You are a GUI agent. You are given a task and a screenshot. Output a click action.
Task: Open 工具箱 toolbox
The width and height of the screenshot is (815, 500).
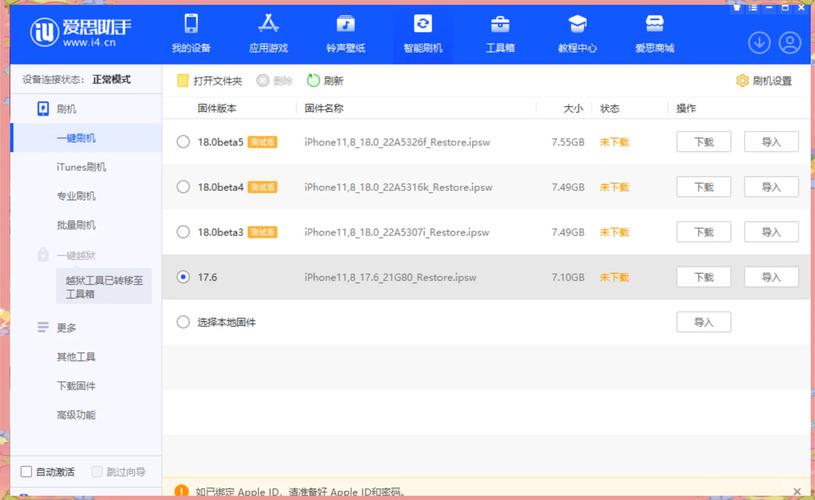pos(500,34)
